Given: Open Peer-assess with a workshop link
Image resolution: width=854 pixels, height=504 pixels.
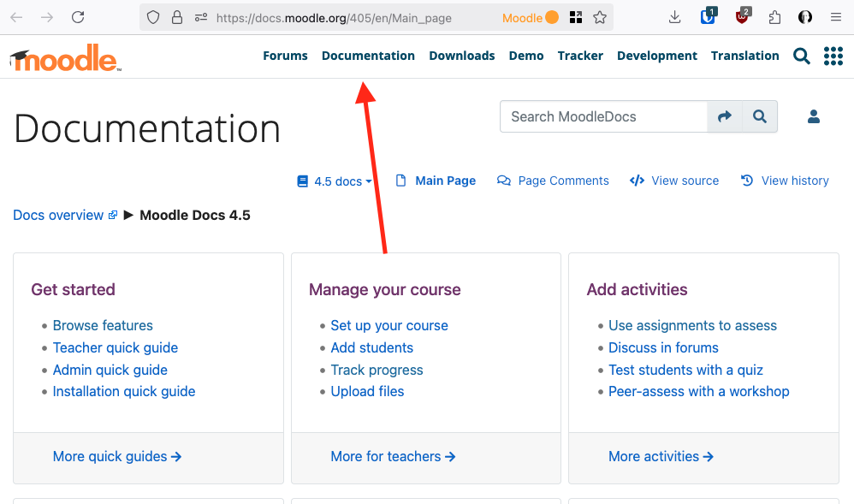Looking at the screenshot, I should tap(699, 391).
